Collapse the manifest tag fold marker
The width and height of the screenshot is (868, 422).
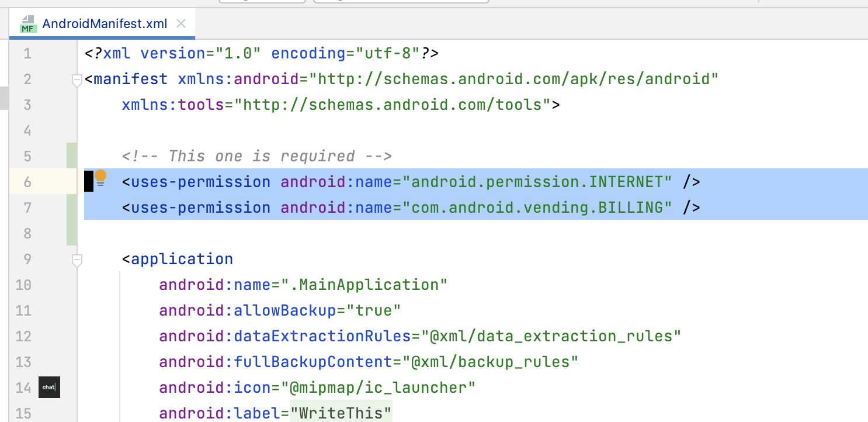tap(77, 79)
